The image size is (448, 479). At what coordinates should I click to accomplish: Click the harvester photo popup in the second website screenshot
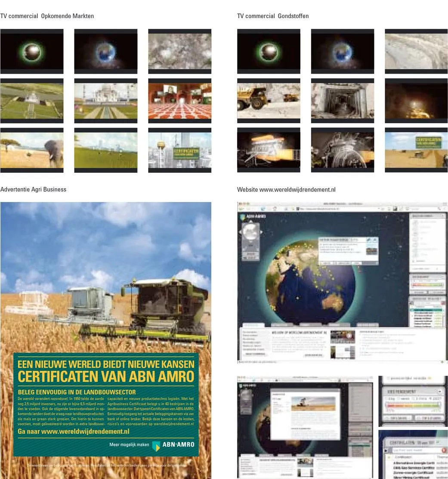coord(306,414)
